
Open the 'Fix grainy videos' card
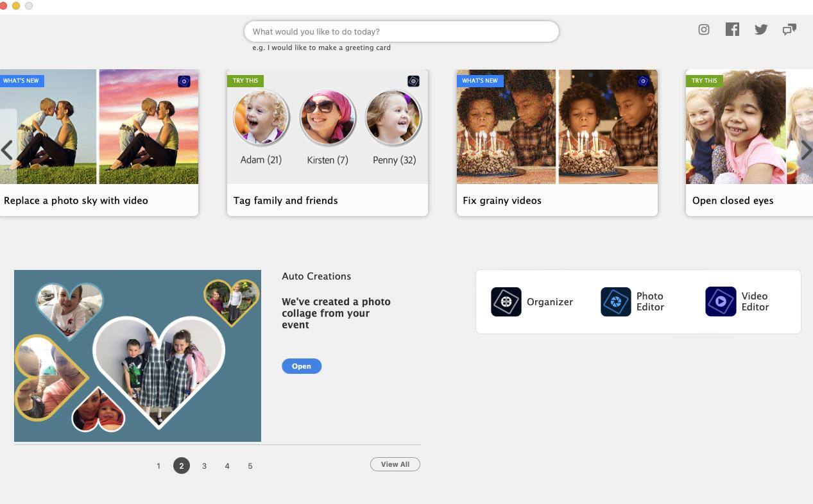(x=556, y=142)
